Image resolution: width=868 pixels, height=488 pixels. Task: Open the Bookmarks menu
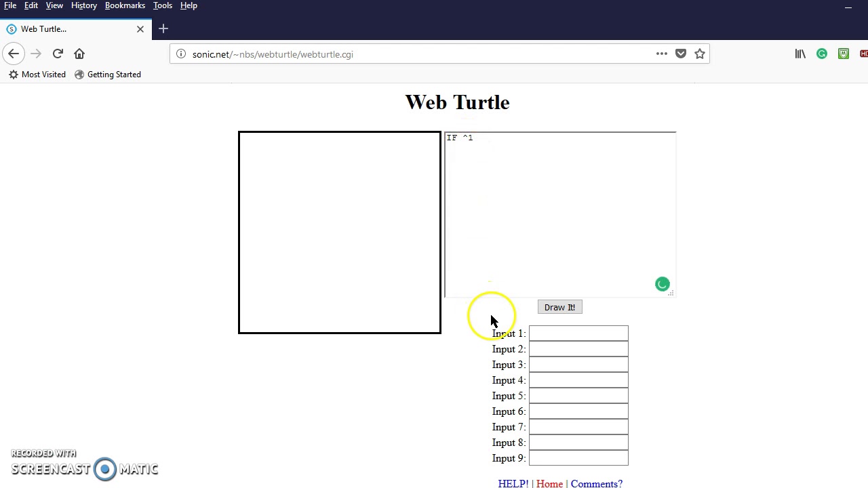(x=125, y=5)
